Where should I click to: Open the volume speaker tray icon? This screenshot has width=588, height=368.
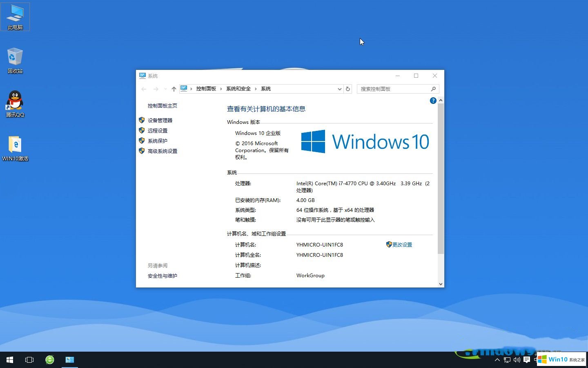(517, 360)
